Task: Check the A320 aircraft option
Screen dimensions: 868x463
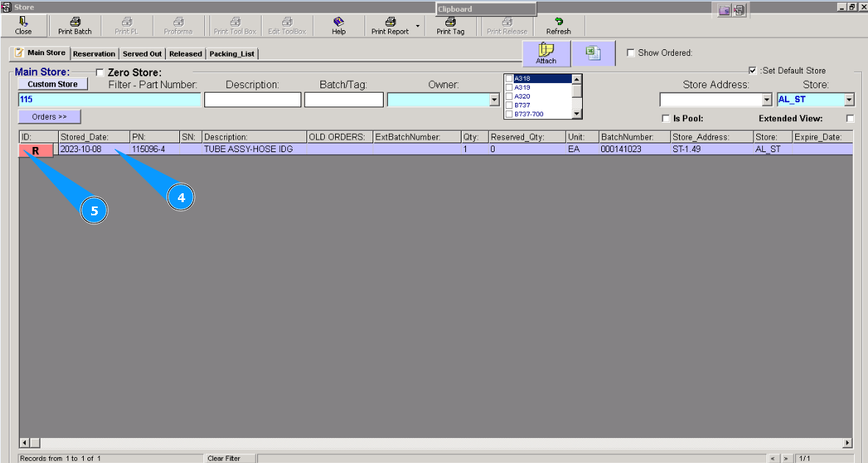Action: pos(509,96)
